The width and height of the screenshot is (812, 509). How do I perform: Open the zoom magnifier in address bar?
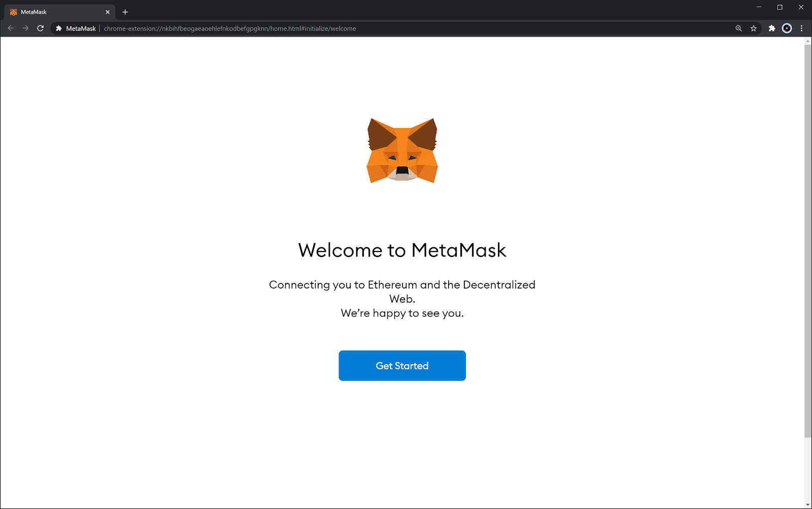(739, 28)
